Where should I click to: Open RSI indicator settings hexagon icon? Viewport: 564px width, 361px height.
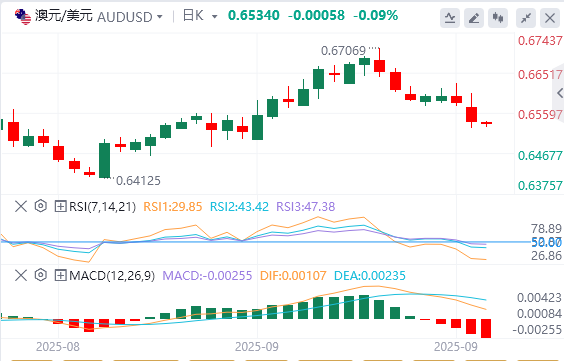[x=41, y=206]
